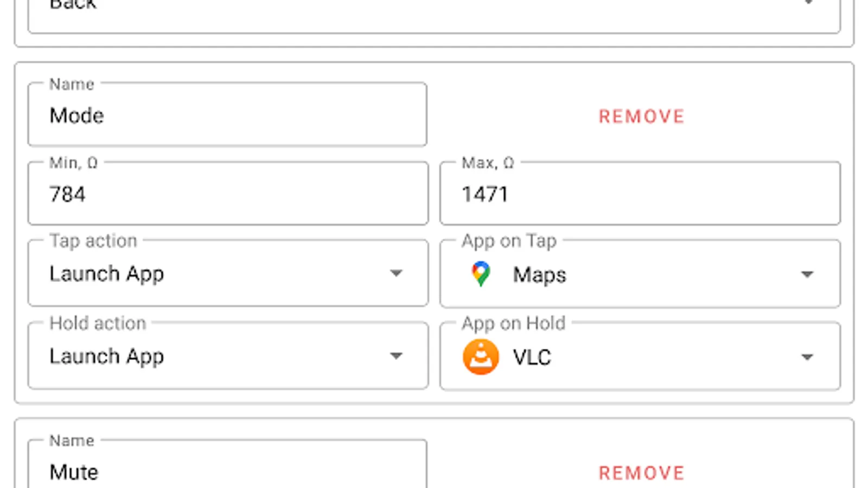Open Tap action dropdown arrow
Screen dimensions: 868x488
pyautogui.click(x=396, y=273)
